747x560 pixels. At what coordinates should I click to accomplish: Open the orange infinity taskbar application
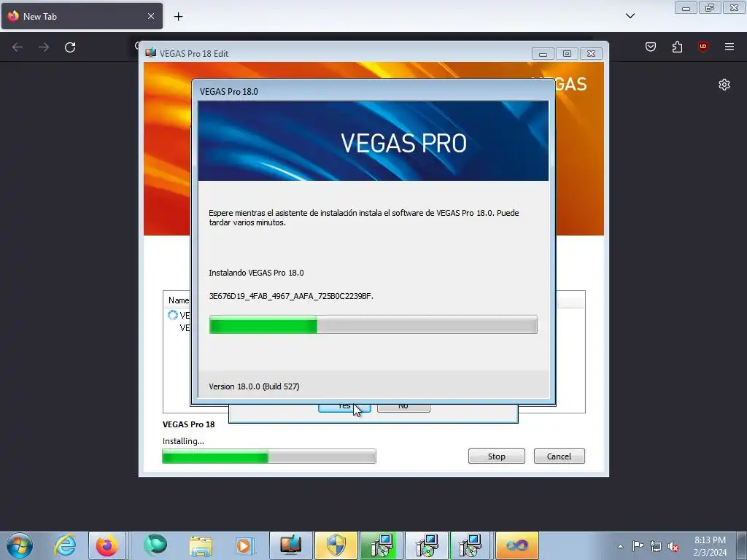click(x=517, y=545)
